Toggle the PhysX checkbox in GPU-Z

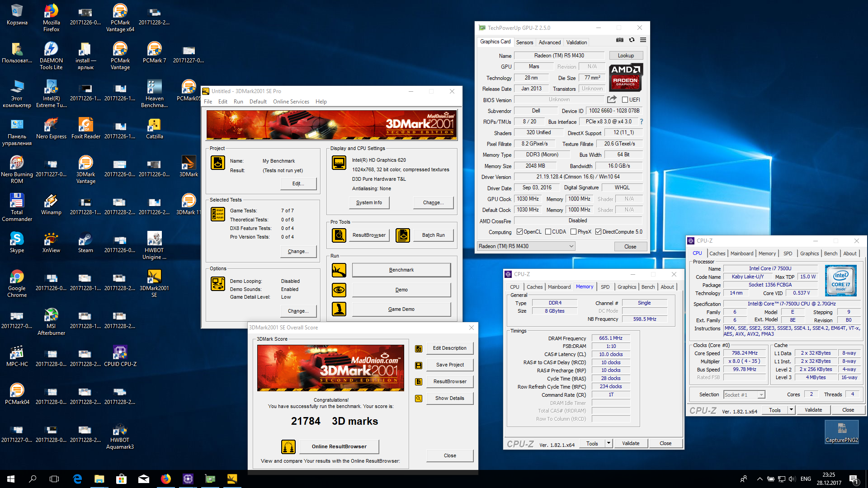573,232
